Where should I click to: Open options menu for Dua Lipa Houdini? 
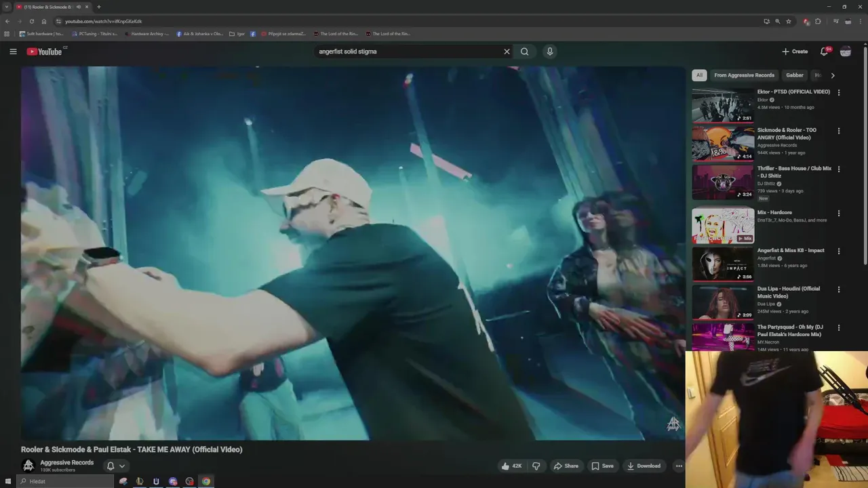pyautogui.click(x=839, y=289)
